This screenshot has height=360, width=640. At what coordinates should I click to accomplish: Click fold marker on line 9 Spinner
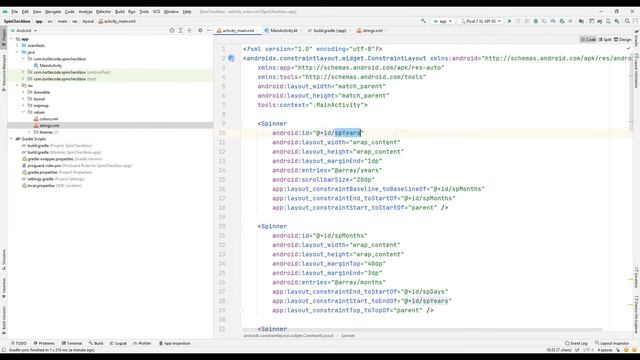241,124
